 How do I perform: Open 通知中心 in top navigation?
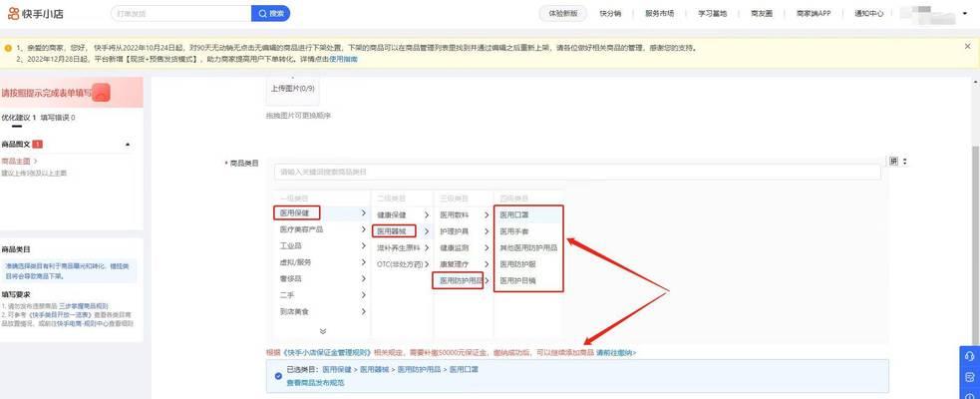pyautogui.click(x=868, y=13)
